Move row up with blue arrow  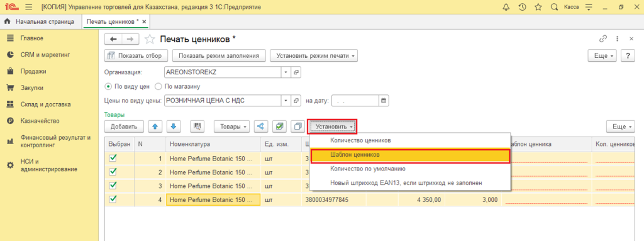(155, 126)
